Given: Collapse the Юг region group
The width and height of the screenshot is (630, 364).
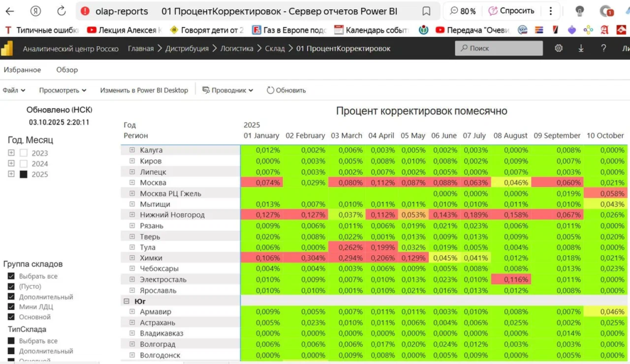Looking at the screenshot, I should point(126,301).
